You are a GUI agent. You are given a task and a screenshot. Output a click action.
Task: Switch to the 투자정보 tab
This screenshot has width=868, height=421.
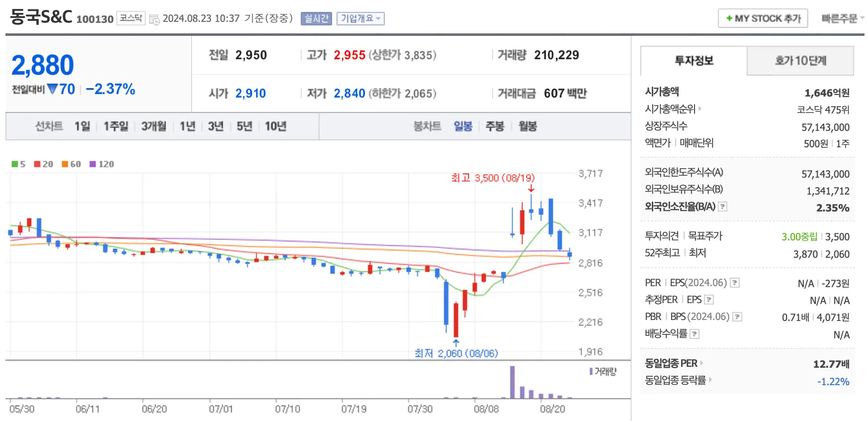click(694, 61)
